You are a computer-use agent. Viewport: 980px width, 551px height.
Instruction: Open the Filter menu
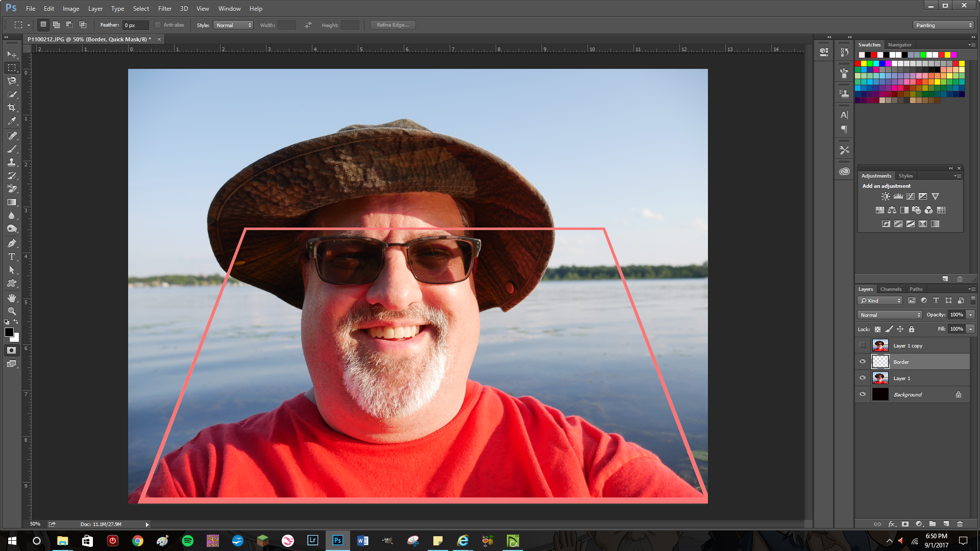[x=165, y=9]
